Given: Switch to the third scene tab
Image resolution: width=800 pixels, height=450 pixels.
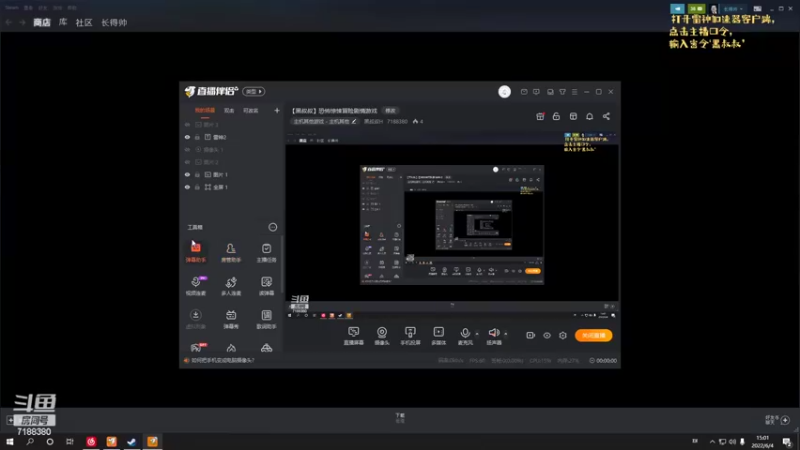Looking at the screenshot, I should pyautogui.click(x=251, y=111).
